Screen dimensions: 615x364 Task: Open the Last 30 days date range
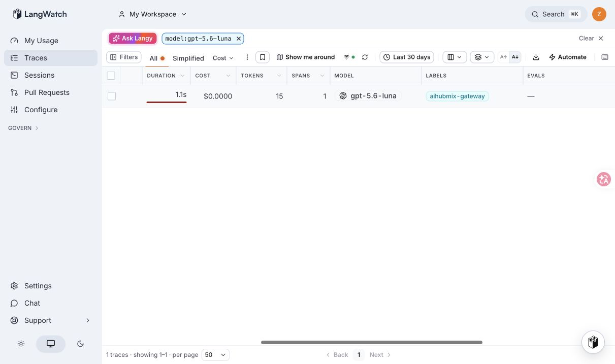point(407,57)
